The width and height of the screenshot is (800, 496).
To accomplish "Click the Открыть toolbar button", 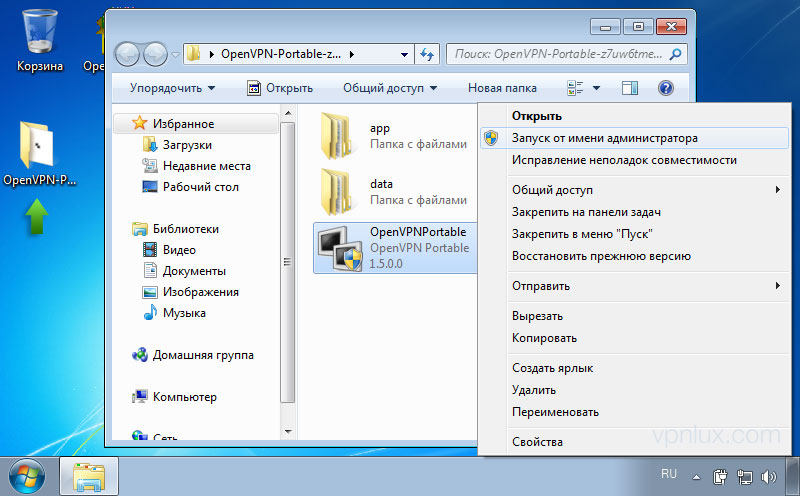I will [280, 88].
